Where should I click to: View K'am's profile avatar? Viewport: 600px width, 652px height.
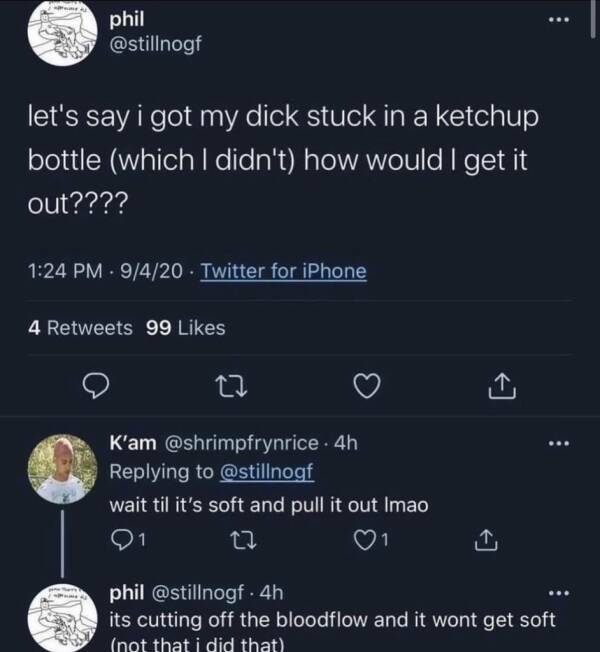click(x=61, y=468)
